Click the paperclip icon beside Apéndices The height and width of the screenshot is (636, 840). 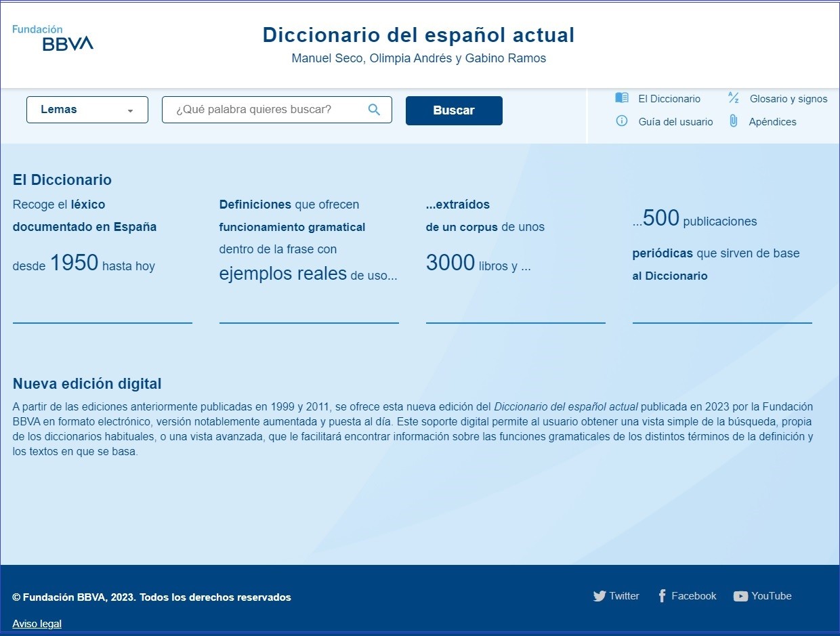click(733, 121)
